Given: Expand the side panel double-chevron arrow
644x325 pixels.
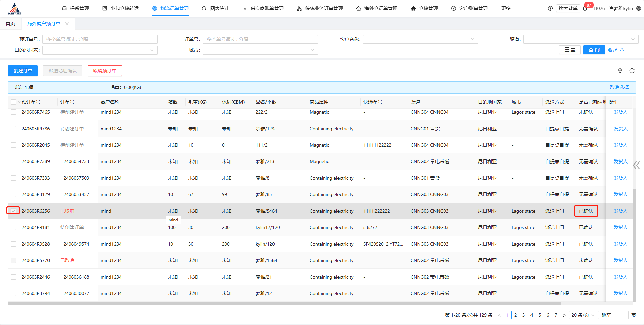Looking at the screenshot, I should [636, 165].
